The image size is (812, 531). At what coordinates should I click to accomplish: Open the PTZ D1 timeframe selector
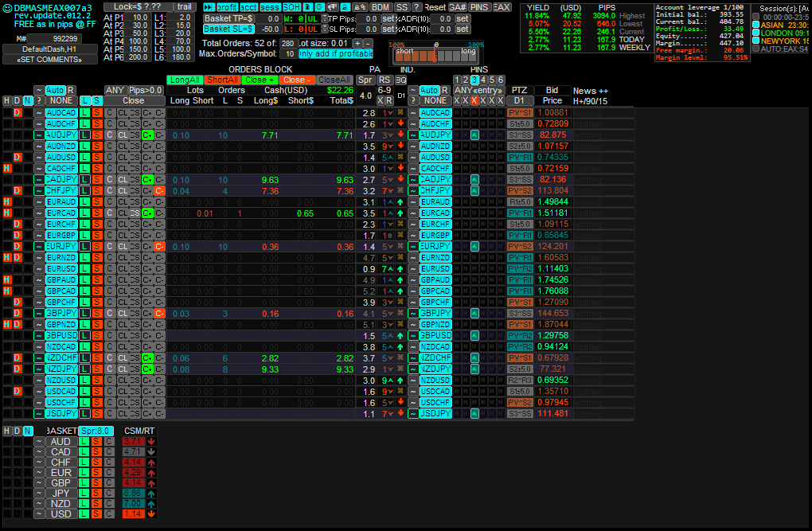pos(519,100)
